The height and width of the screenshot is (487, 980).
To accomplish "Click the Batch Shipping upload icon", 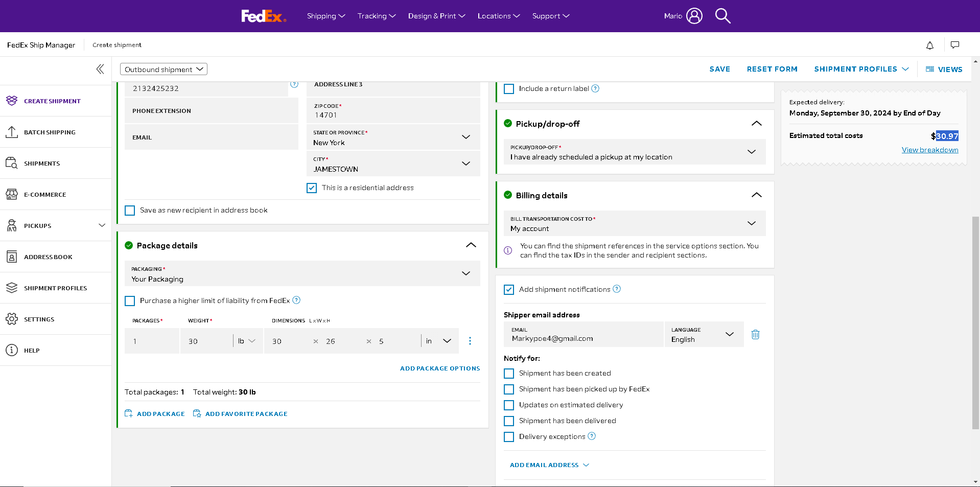I will pos(12,132).
